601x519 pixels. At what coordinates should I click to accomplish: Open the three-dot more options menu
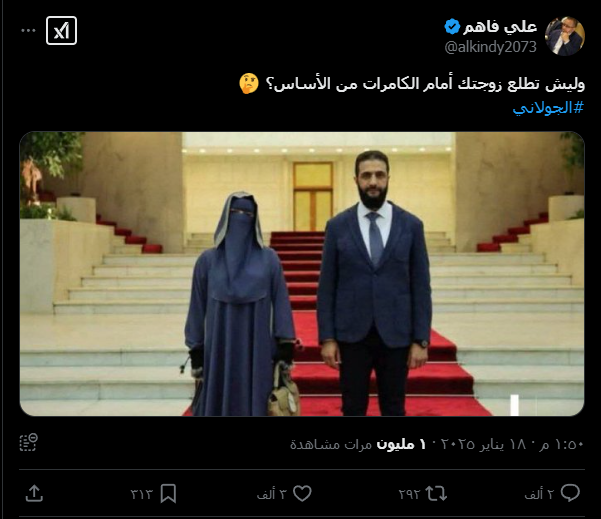[x=28, y=30]
